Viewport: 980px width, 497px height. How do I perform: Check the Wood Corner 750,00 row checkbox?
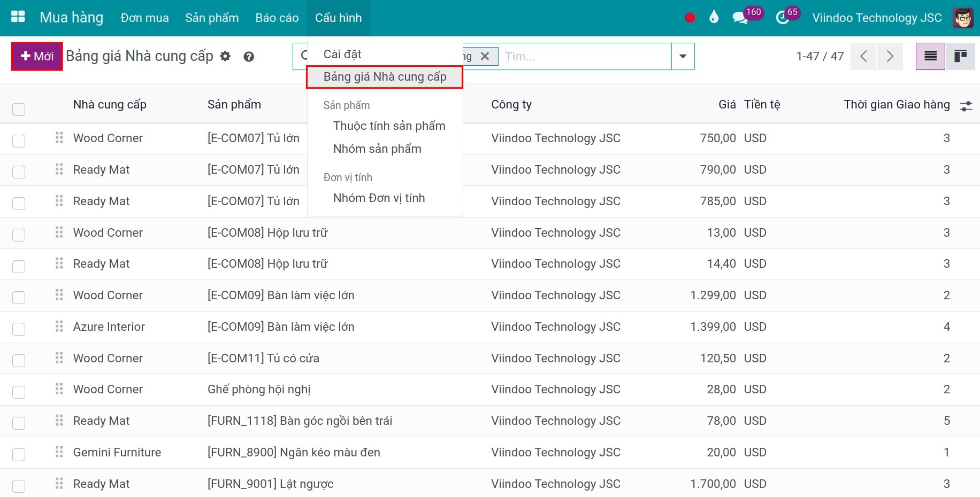coord(19,141)
